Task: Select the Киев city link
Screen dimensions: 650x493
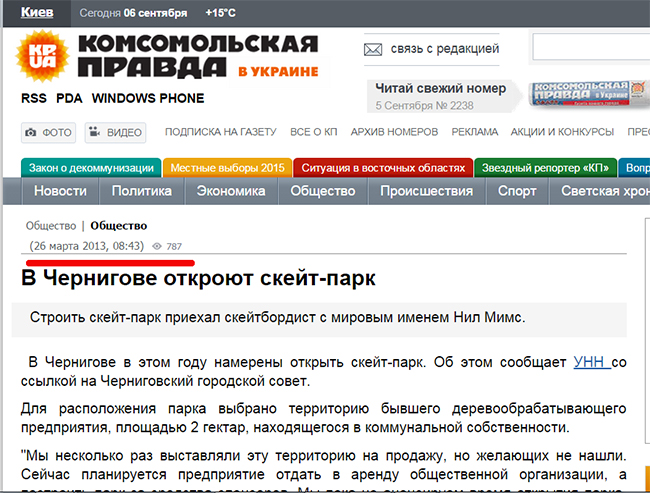Action: click(38, 12)
